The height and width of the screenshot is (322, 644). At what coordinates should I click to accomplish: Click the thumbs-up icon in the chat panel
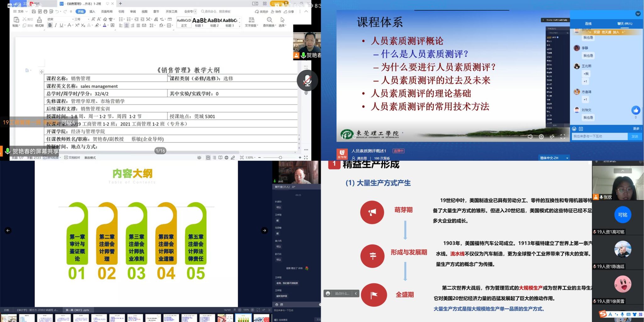(x=636, y=110)
